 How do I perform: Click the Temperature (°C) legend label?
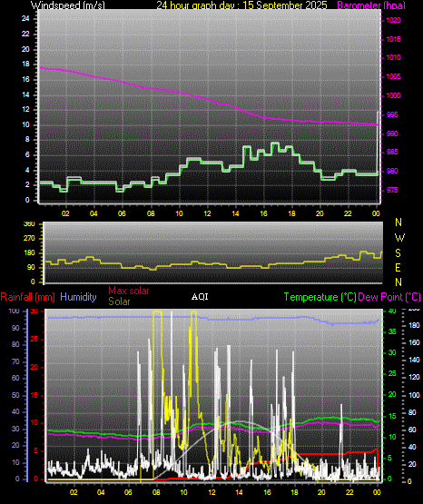point(320,297)
